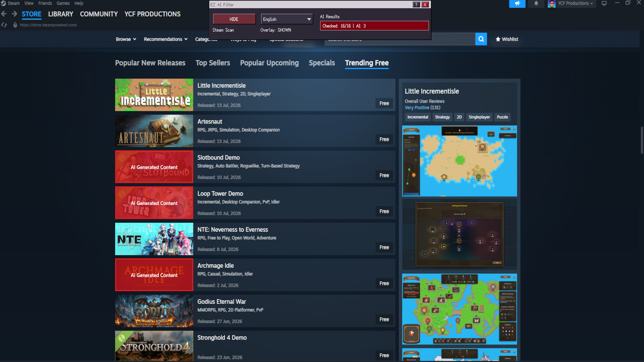Open the YCF Productions account dropdown
644x362 pixels.
pos(576,3)
